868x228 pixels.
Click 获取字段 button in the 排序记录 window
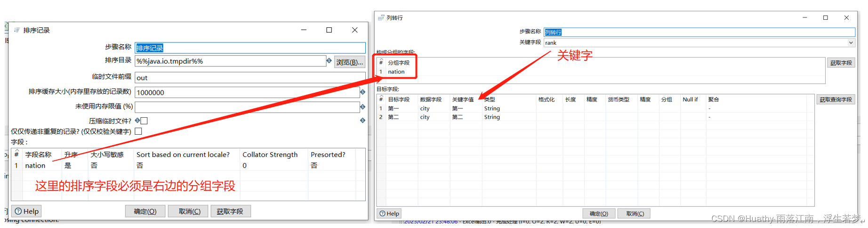click(230, 211)
